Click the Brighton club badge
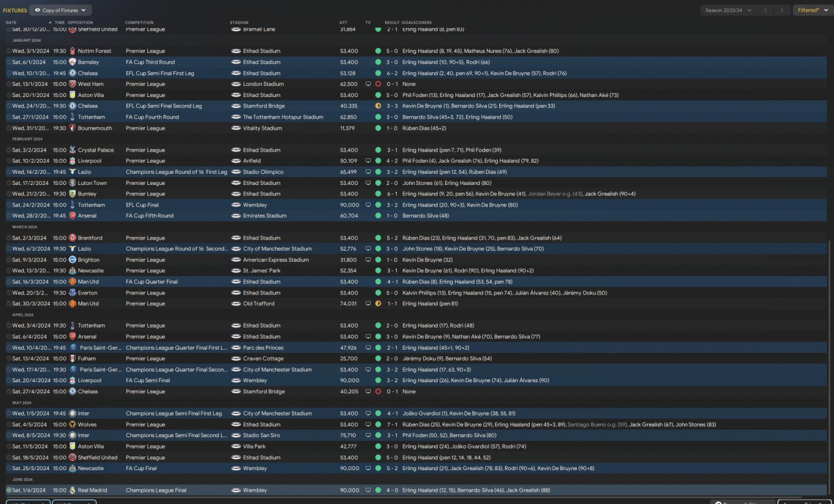 click(72, 260)
